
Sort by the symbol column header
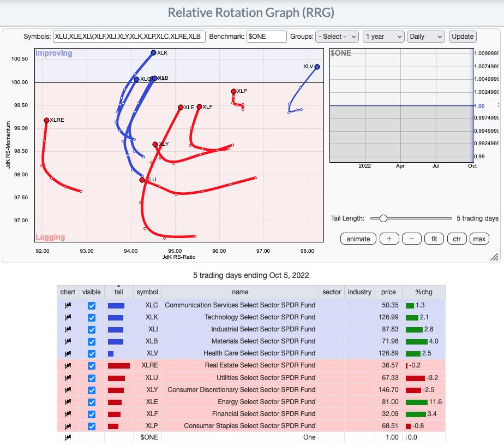[x=147, y=292]
